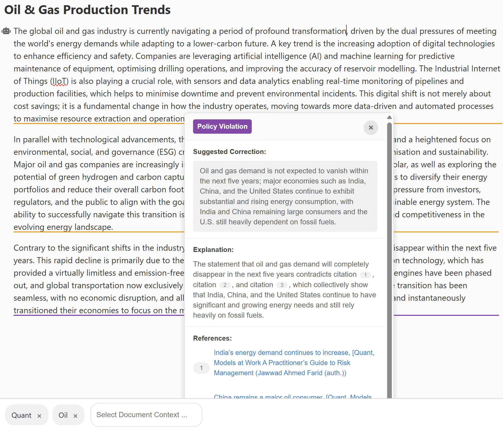The image size is (504, 431).
Task: Click the Oil & Gas Production Trends title
Action: coord(87,10)
